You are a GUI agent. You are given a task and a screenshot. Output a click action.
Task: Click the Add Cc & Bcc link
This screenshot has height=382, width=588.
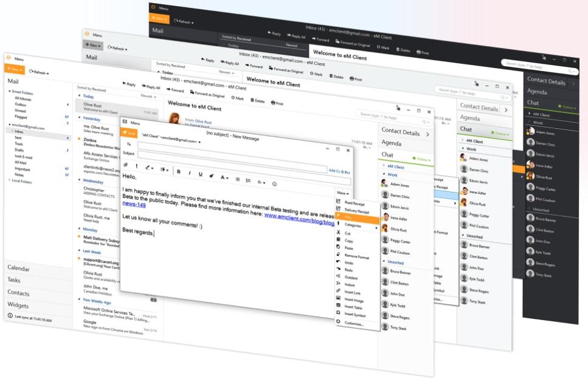[x=339, y=171]
